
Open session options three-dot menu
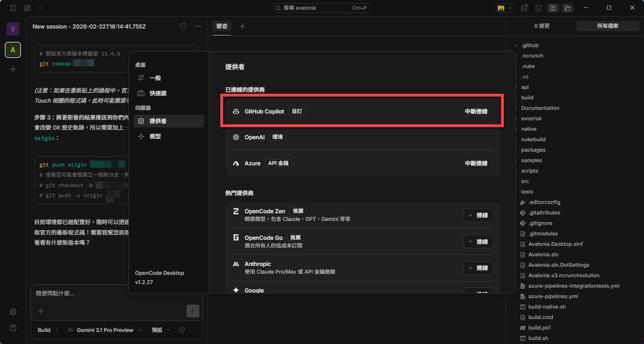pos(198,26)
